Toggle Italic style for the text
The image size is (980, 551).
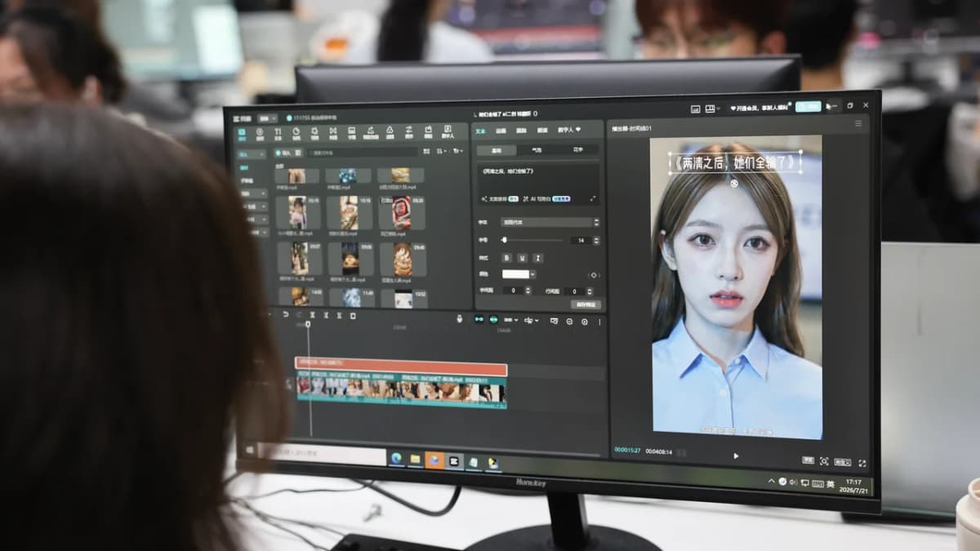(538, 258)
